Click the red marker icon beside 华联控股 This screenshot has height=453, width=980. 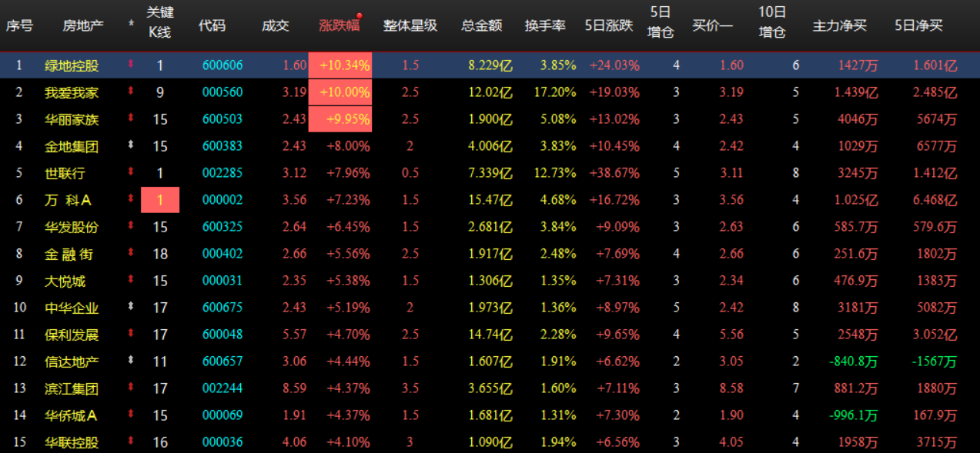pos(131,442)
